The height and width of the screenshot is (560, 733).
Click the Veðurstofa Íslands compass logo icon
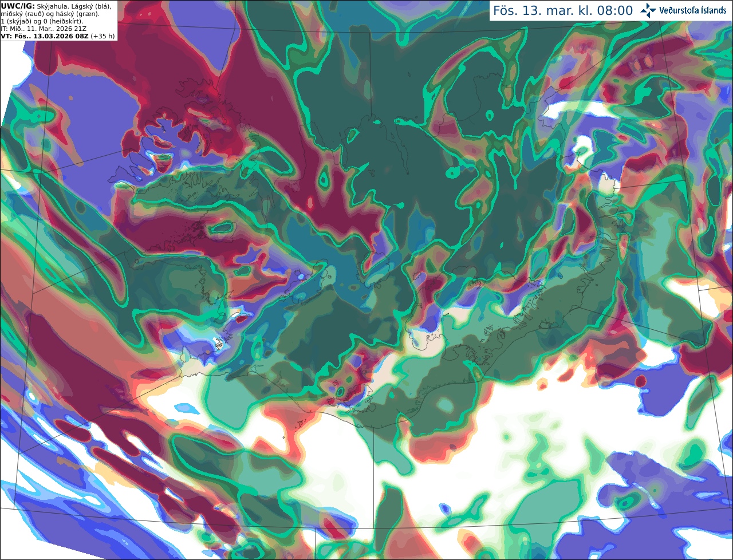pos(648,10)
